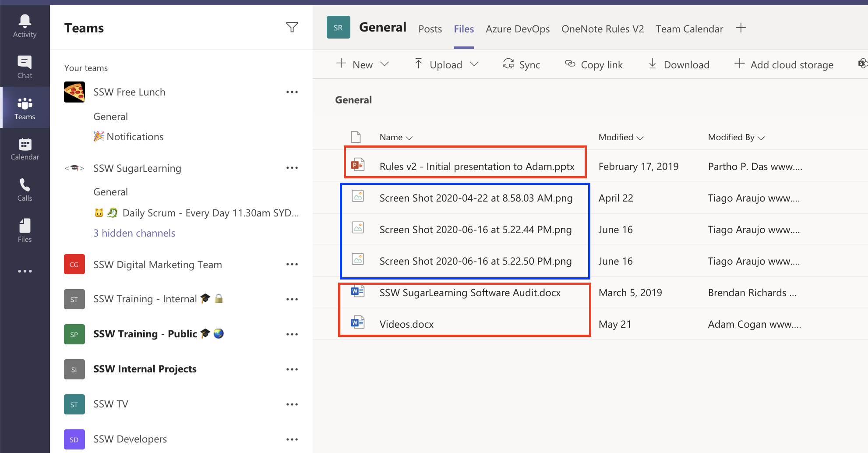Add a new tab with the plus button
The image size is (868, 453).
pyautogui.click(x=741, y=27)
